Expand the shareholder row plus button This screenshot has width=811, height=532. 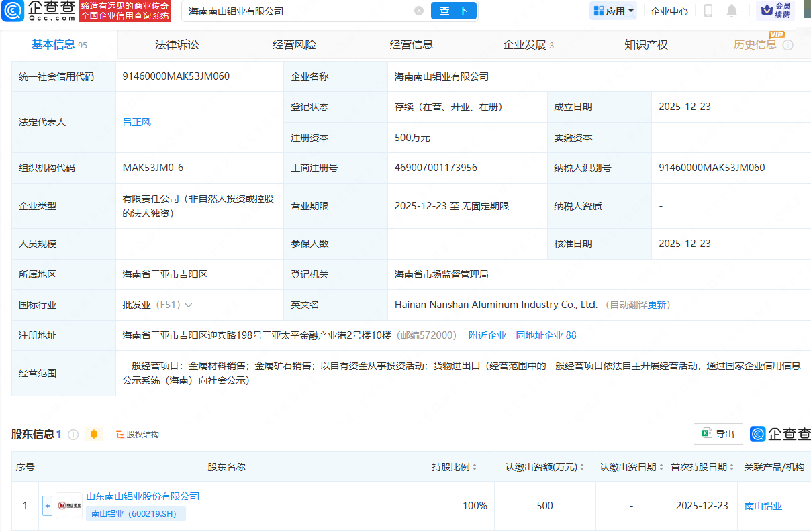click(x=47, y=506)
